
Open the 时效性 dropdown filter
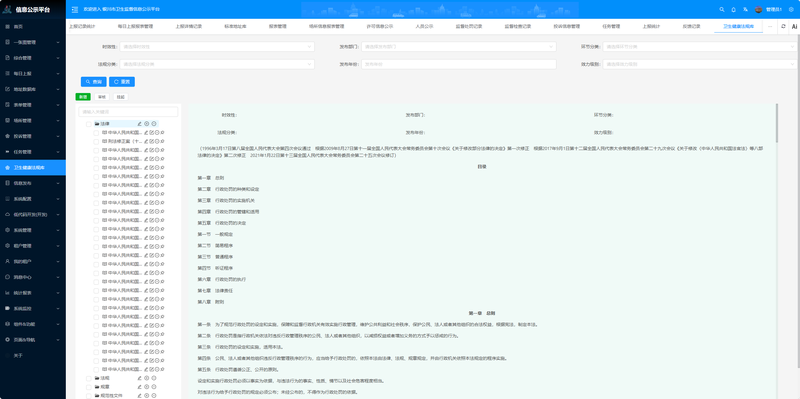pyautogui.click(x=217, y=46)
